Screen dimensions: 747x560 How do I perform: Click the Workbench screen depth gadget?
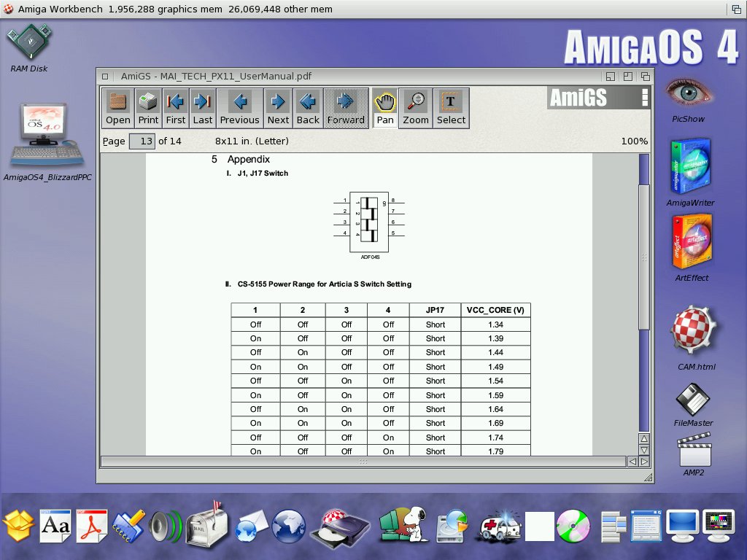coord(737,9)
